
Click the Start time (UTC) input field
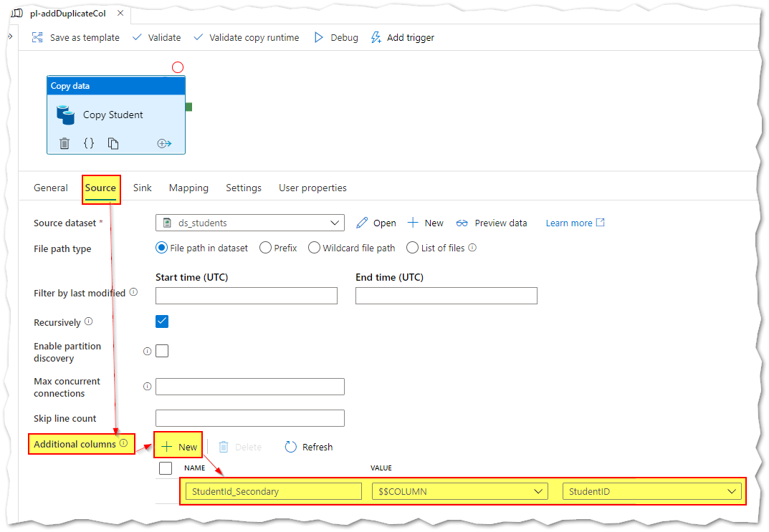point(247,296)
